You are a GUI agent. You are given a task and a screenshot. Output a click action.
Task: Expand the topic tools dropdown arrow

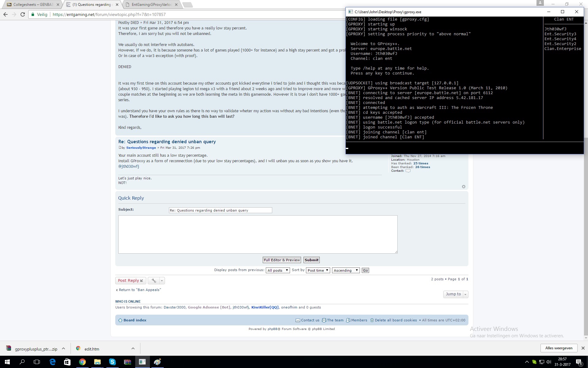(x=162, y=281)
